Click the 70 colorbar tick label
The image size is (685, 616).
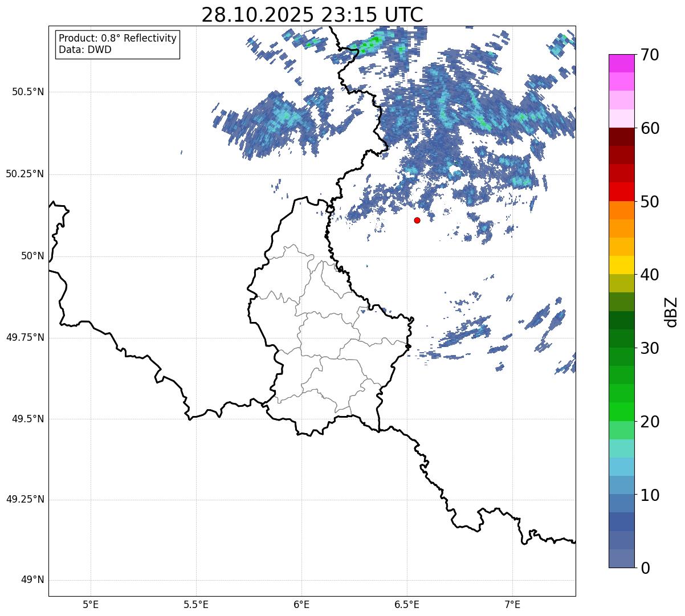[651, 55]
